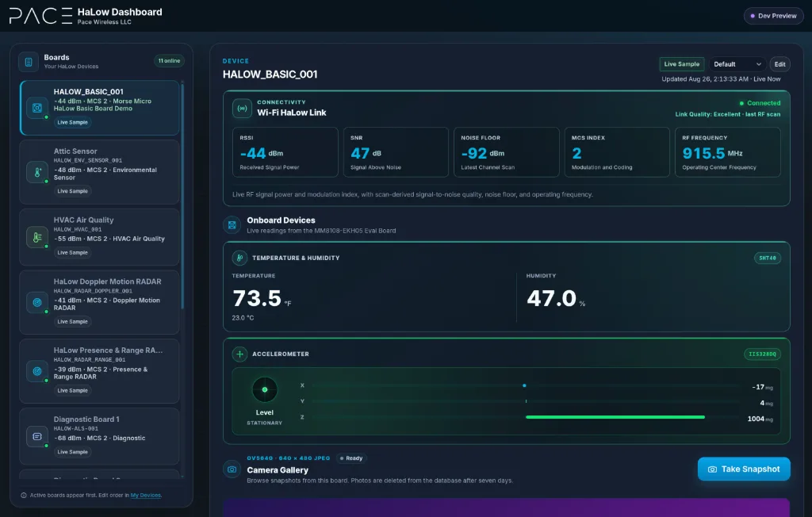Click the Boards list vertical scrollbar
Image resolution: width=812 pixels, height=517 pixels.
click(182, 197)
